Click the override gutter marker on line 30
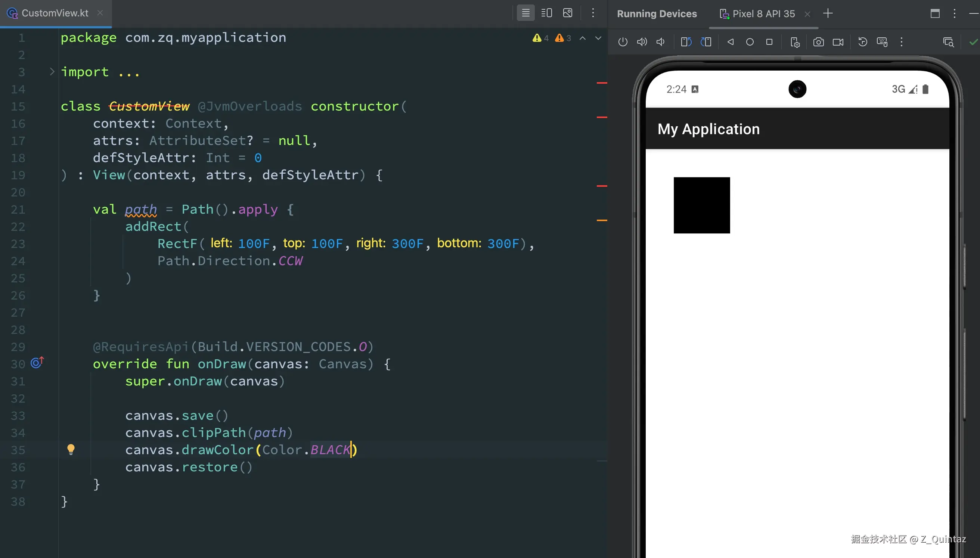The image size is (980, 558). pos(37,362)
